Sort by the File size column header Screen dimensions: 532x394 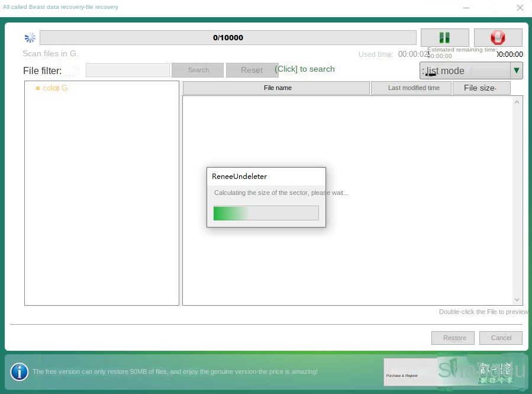click(480, 88)
